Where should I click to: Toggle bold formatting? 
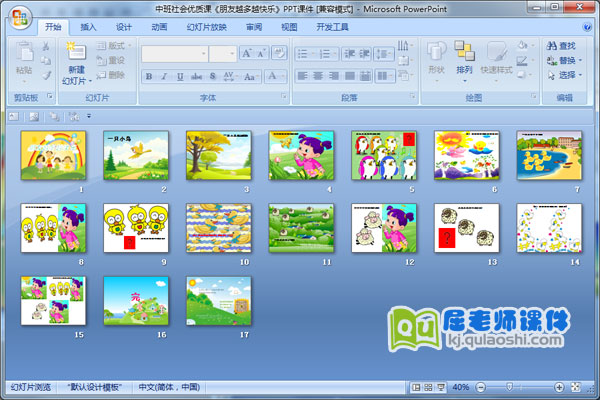click(149, 77)
